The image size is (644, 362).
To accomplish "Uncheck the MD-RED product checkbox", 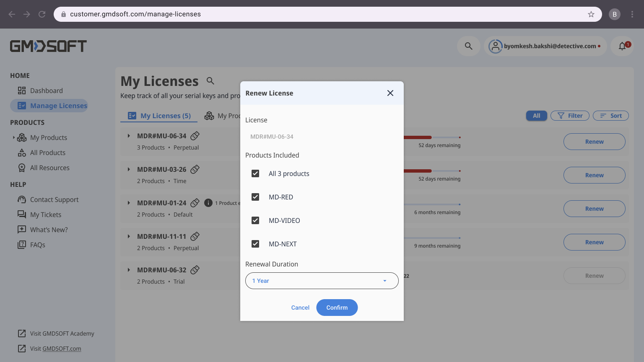I will tap(255, 197).
